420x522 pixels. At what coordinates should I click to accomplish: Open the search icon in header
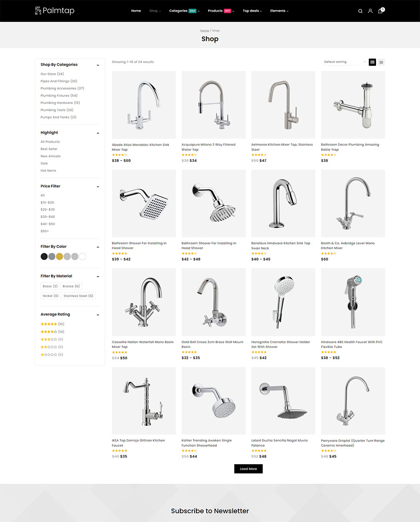[x=360, y=11]
